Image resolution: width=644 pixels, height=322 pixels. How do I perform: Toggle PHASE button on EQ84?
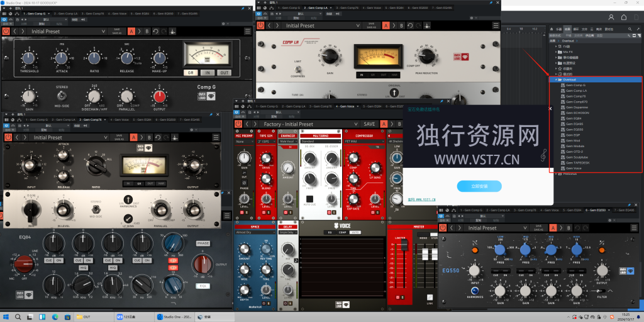pyautogui.click(x=203, y=243)
